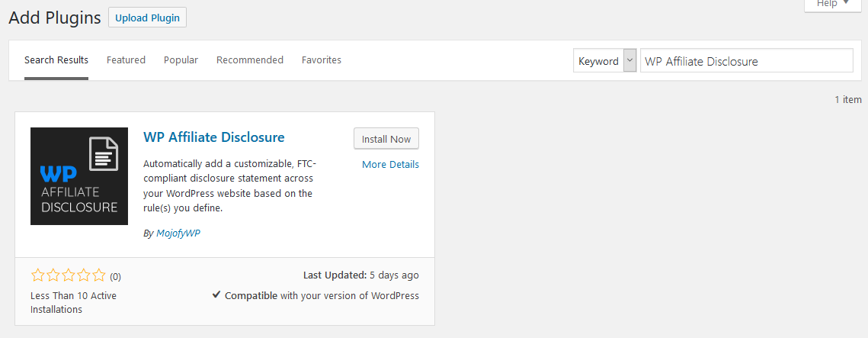
Task: Click the first rating star
Action: [x=37, y=275]
